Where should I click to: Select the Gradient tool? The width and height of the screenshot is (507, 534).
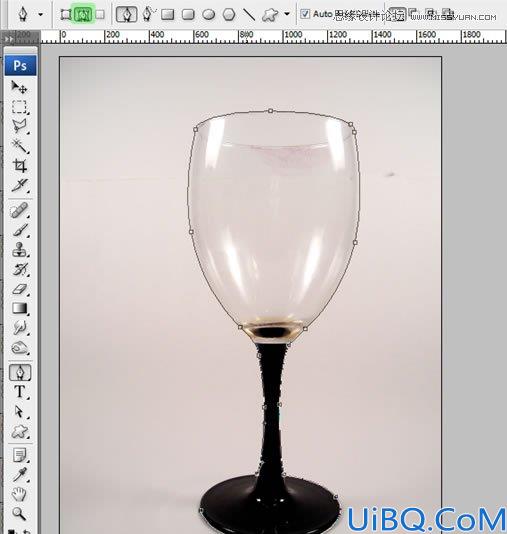point(19,309)
